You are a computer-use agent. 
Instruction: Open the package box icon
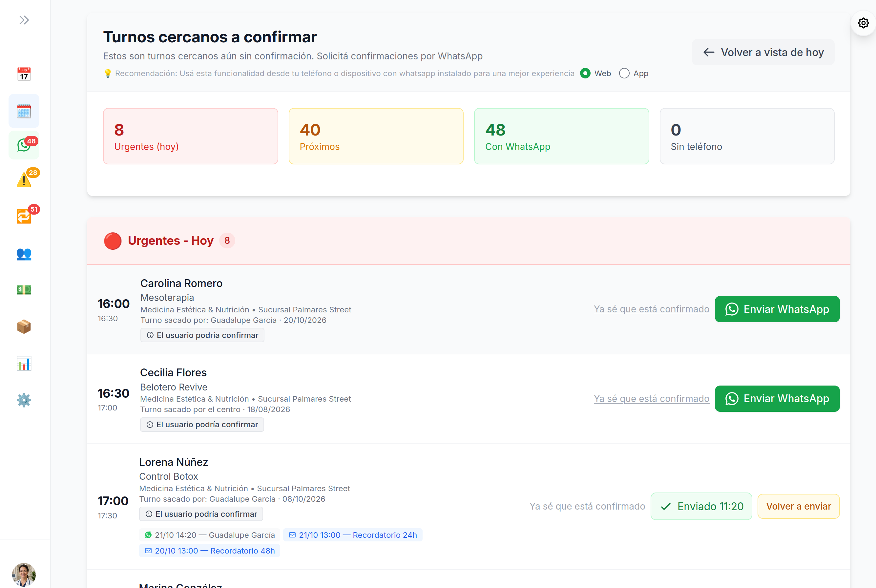point(24,326)
